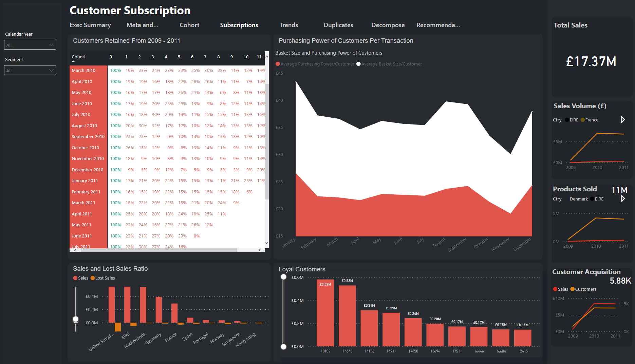The image size is (635, 364).
Task: Click the Products Sold legend next arrow
Action: point(622,199)
